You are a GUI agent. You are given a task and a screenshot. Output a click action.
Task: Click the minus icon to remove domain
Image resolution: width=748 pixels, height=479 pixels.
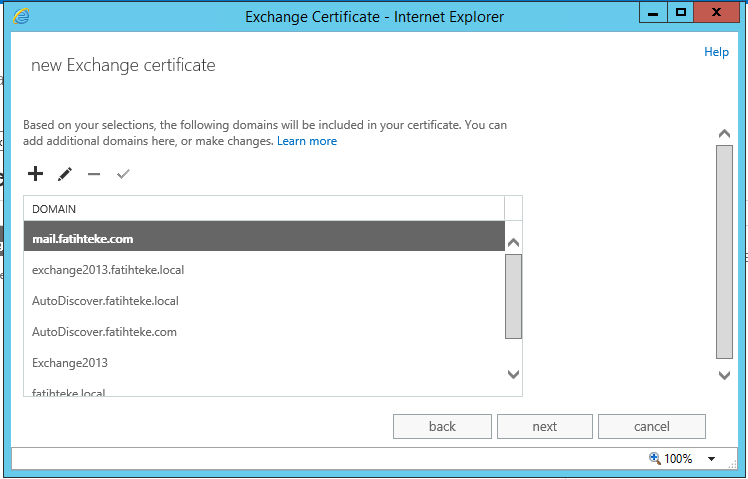[94, 174]
